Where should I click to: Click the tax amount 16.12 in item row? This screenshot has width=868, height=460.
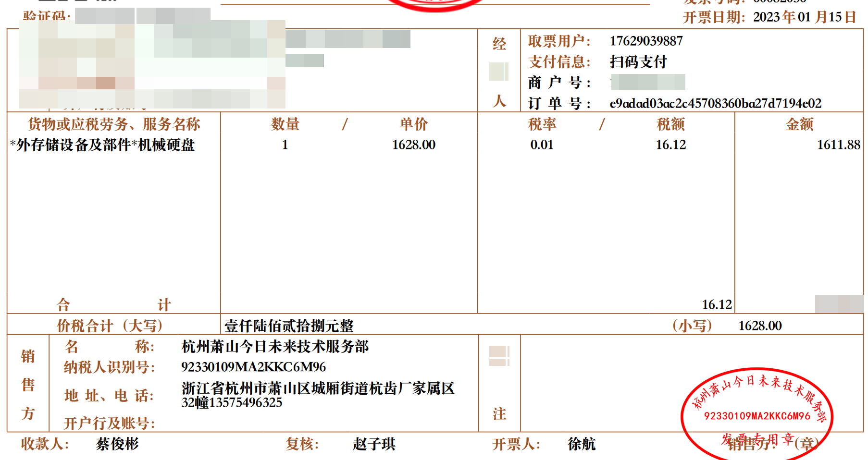670,145
